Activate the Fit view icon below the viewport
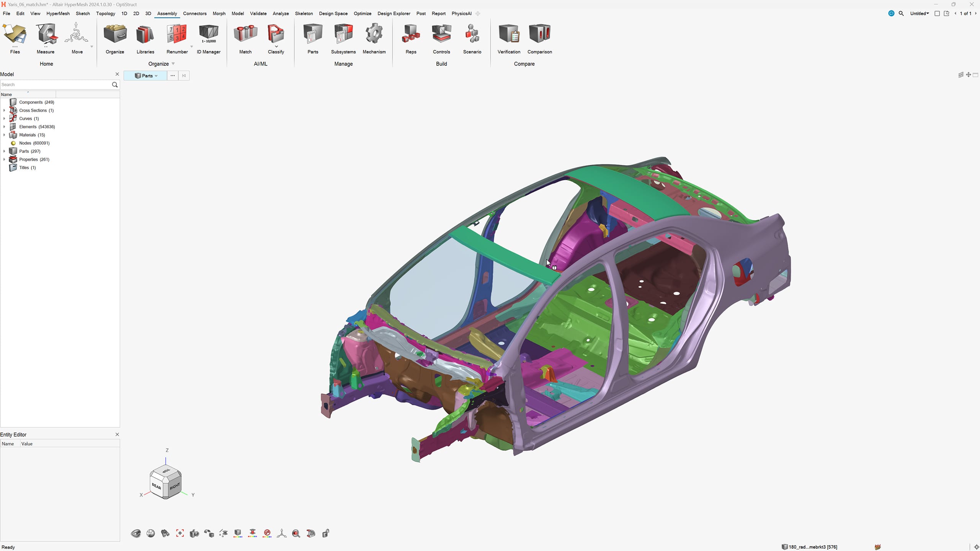Screen dimensions: 980x551 click(x=180, y=533)
